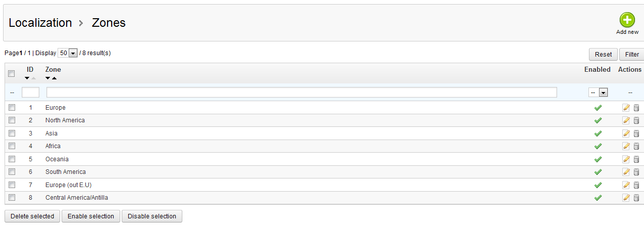644x225 pixels.
Task: Toggle enabled status of Europe (out E.U)
Action: click(x=598, y=185)
